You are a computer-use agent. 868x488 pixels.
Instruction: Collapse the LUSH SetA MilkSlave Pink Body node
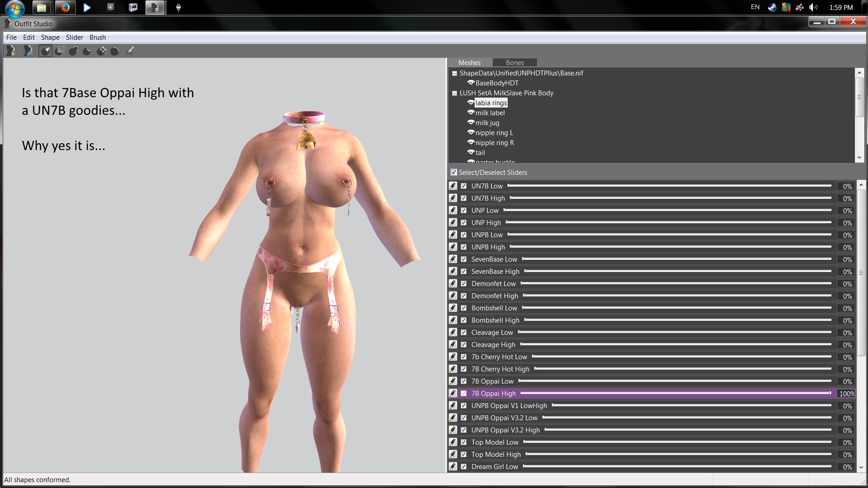click(454, 93)
